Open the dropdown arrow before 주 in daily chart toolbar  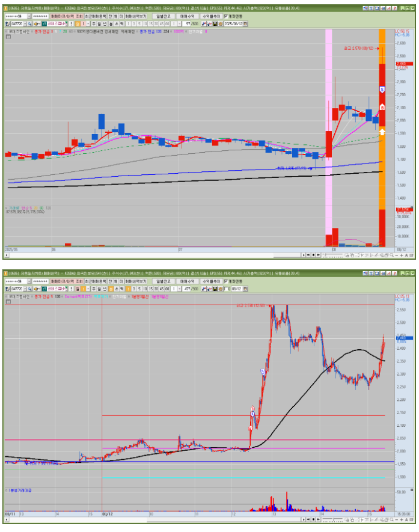click(x=88, y=24)
